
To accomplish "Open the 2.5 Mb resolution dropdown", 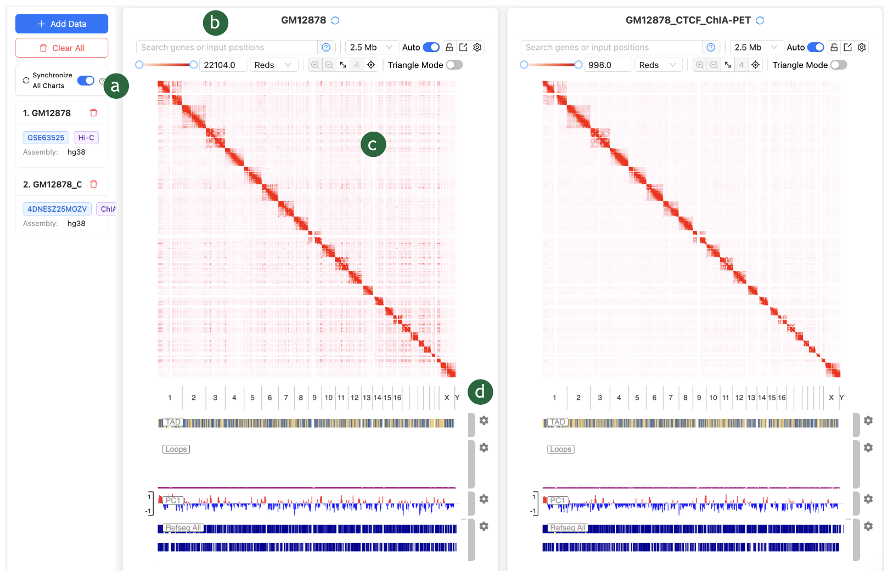I will [x=372, y=47].
